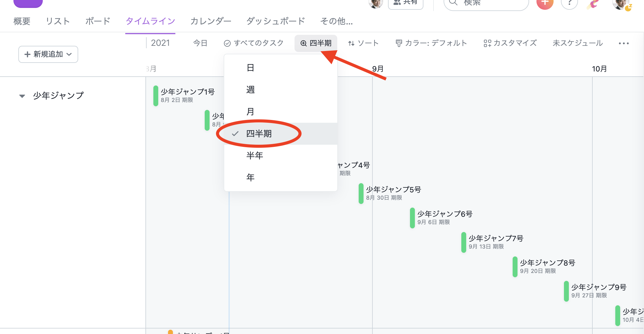Click the カスタマイズ customize icon
This screenshot has height=334, width=644.
click(487, 43)
